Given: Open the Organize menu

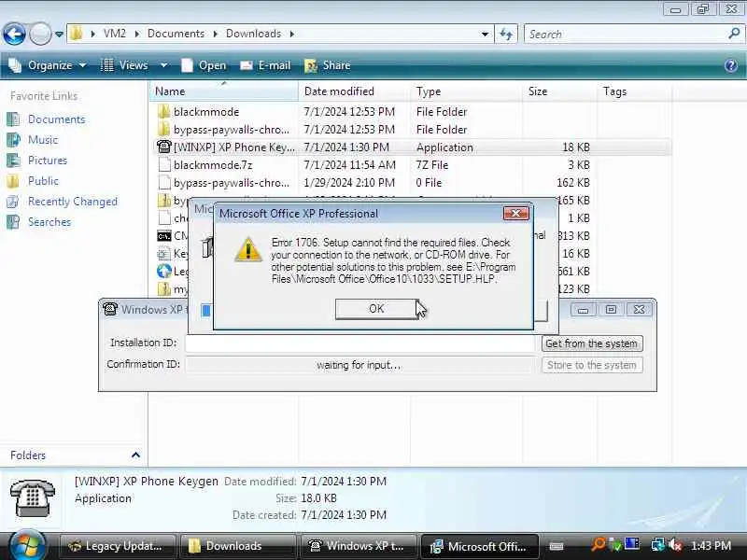Looking at the screenshot, I should (x=48, y=65).
